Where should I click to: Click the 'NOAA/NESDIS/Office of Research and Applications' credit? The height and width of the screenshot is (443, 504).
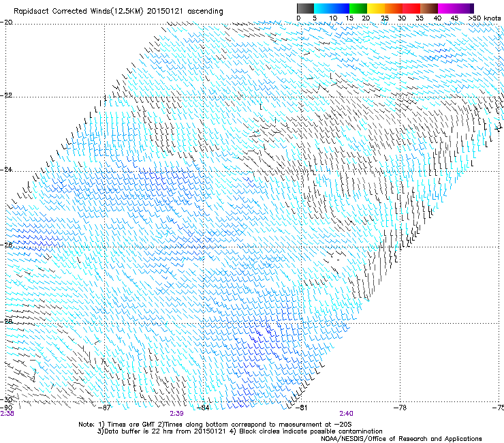(x=401, y=439)
